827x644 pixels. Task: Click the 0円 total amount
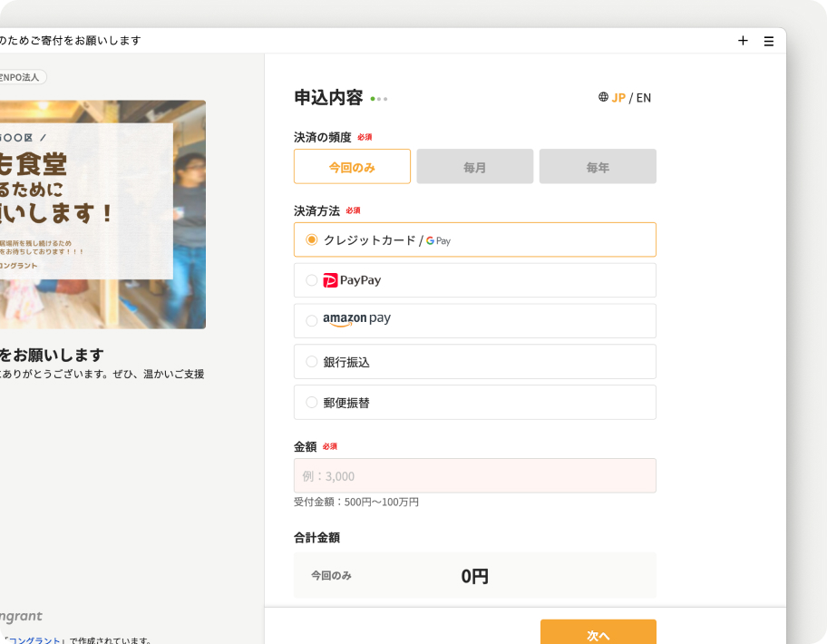point(474,576)
